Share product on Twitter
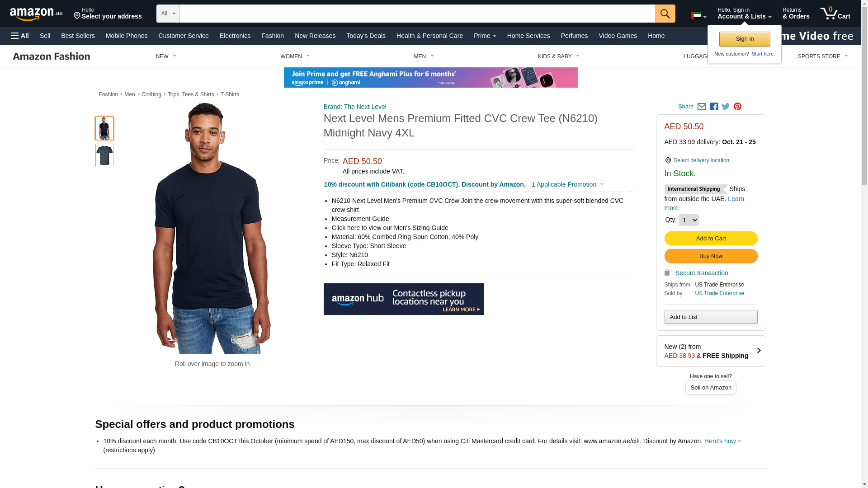Screen dimensions: 868x488 pos(726,107)
